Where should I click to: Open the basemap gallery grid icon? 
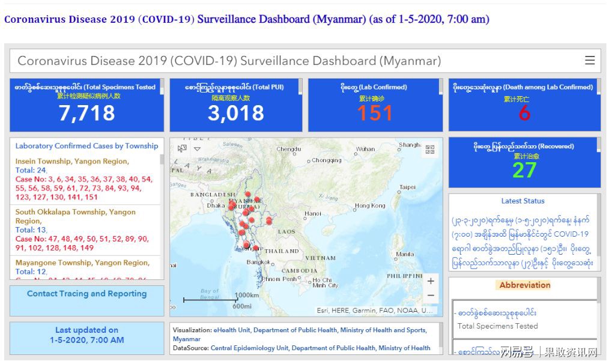[430, 150]
